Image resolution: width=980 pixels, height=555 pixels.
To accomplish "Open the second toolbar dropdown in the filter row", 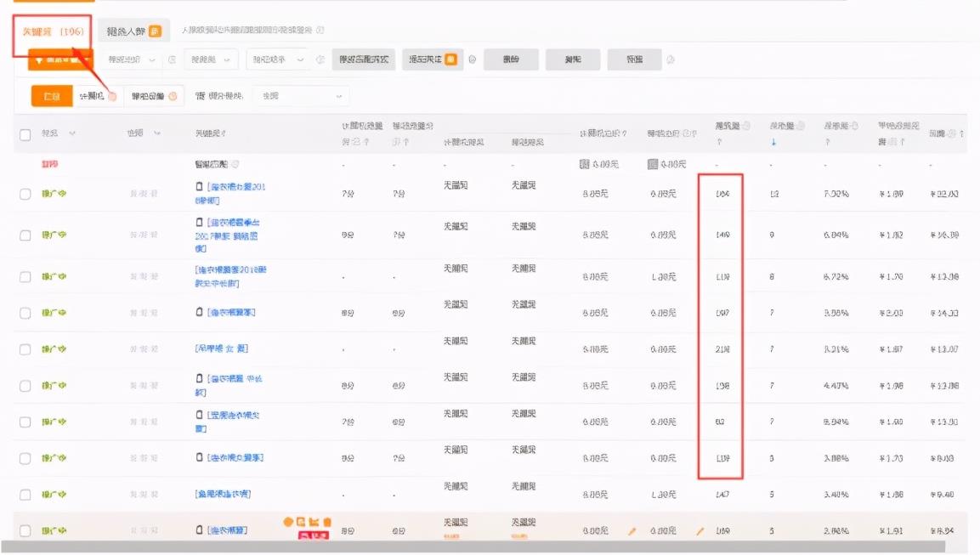I will (x=211, y=59).
